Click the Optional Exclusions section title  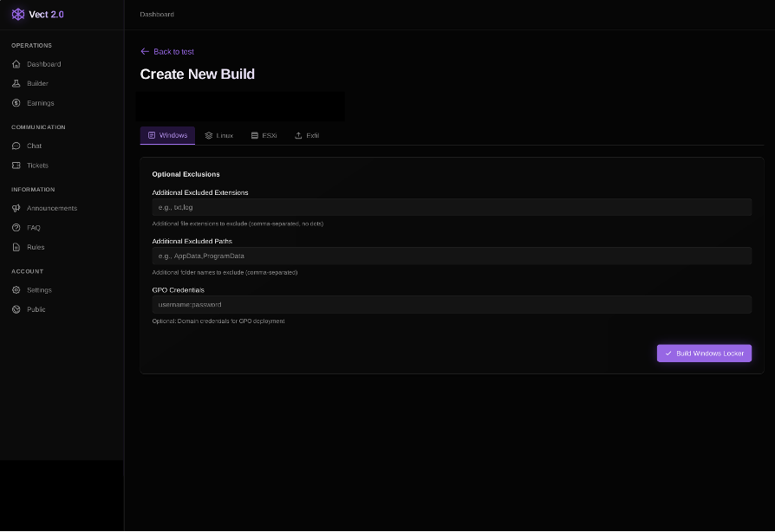coord(186,174)
